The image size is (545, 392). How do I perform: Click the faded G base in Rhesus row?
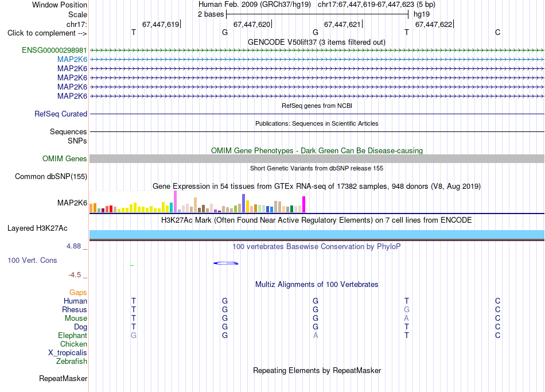tap(406, 309)
